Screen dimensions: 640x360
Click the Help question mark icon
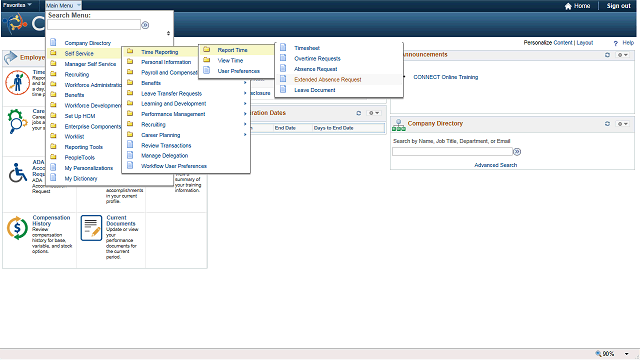616,43
